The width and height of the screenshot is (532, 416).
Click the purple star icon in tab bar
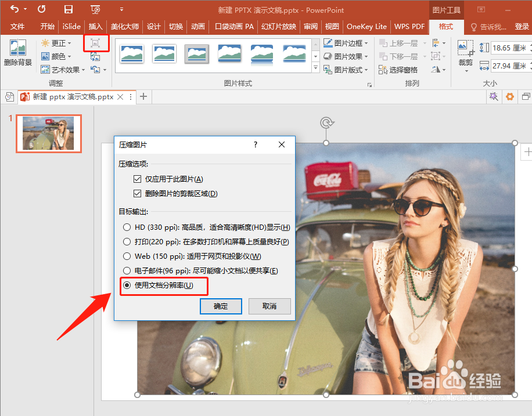point(493,97)
